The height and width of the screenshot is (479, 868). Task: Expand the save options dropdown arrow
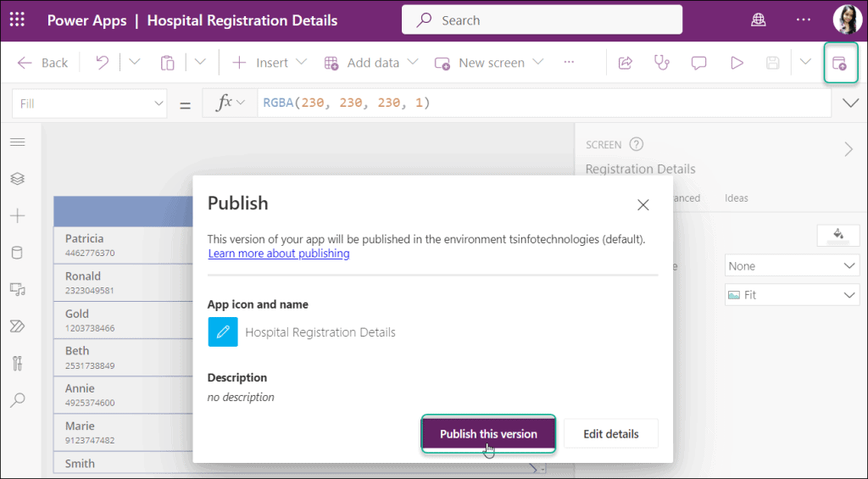click(x=805, y=62)
